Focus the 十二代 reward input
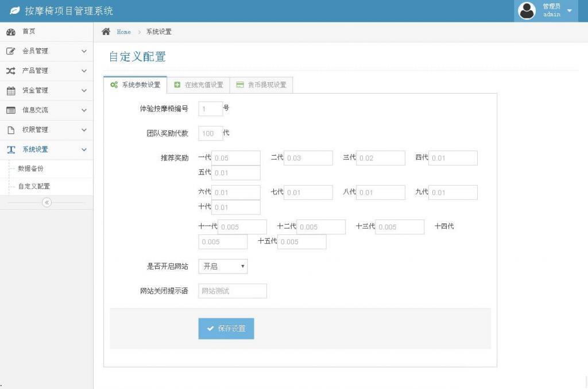Screen dimensions: 588x389 [321, 227]
